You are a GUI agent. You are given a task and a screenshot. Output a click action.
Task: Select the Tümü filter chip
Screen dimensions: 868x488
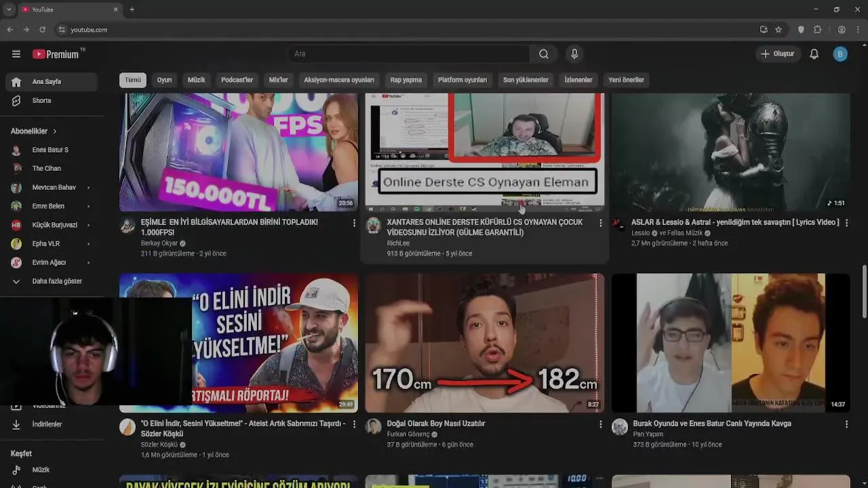(133, 80)
